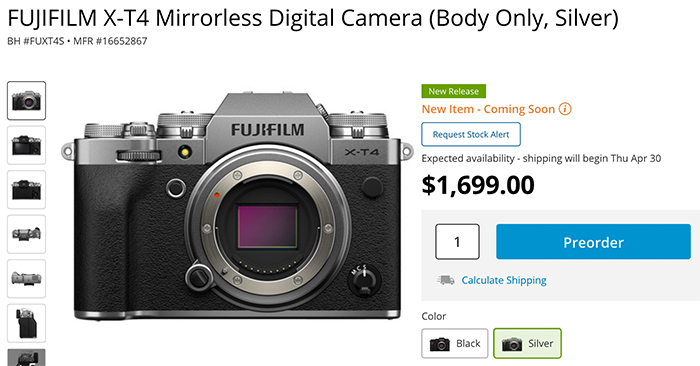This screenshot has height=366, width=700.
Task: Choose the Silver color option
Action: 527,343
